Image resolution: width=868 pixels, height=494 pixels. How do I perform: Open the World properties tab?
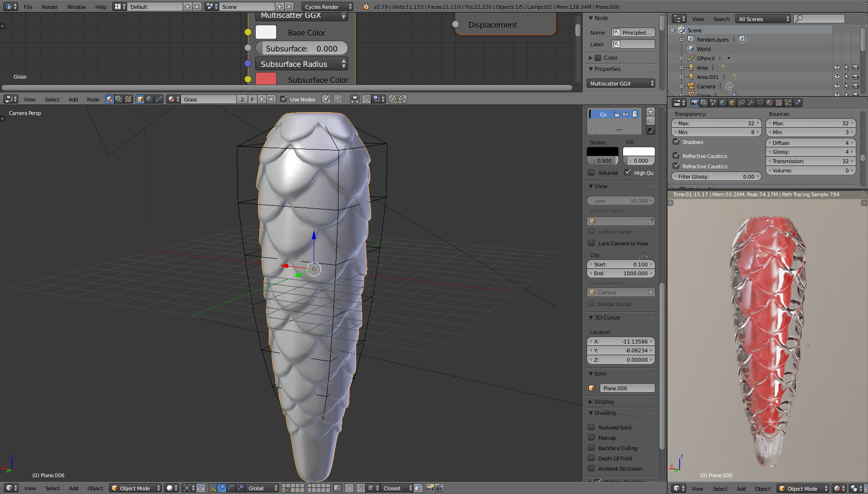point(723,103)
